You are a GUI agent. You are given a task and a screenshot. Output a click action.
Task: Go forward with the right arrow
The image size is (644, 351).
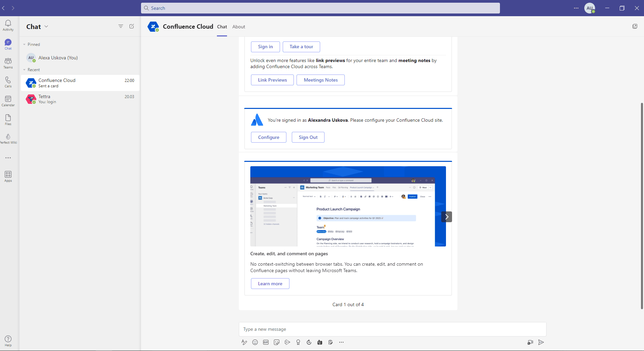[13, 8]
